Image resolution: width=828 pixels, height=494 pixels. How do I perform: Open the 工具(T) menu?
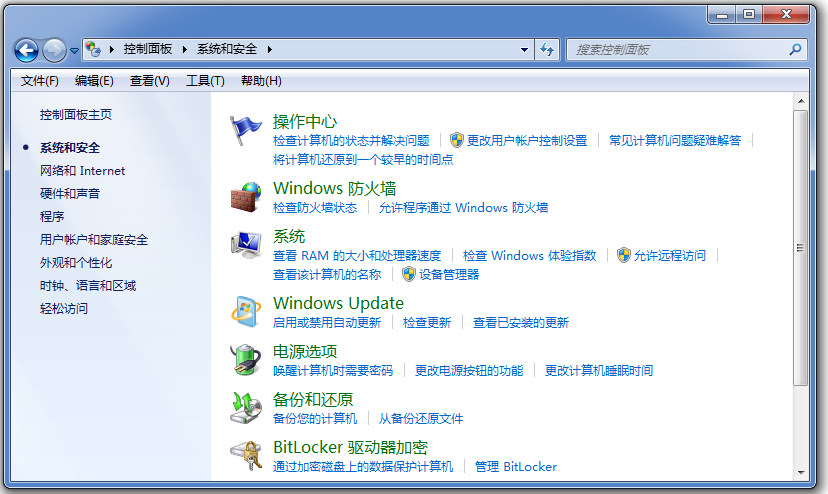pos(205,81)
